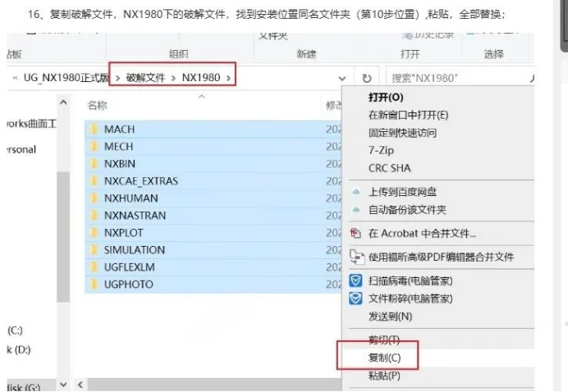Click file list horizontal scrollbar thumb
Image resolution: width=568 pixels, height=392 pixels.
(x=214, y=385)
